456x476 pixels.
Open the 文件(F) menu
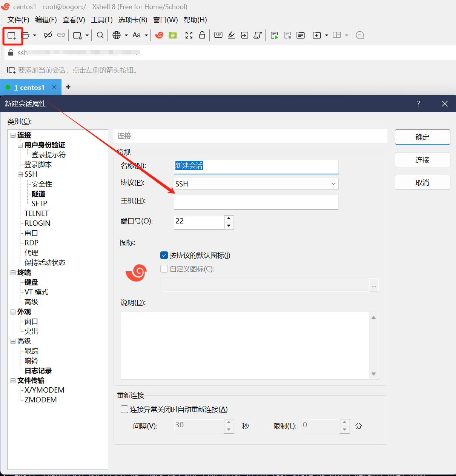pos(18,20)
